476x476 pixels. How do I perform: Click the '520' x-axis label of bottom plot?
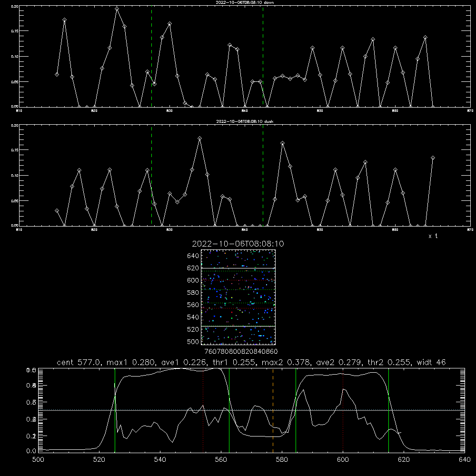pos(99,460)
